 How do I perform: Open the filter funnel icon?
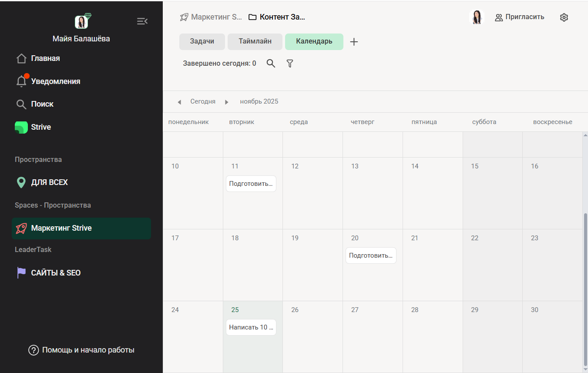(x=290, y=64)
